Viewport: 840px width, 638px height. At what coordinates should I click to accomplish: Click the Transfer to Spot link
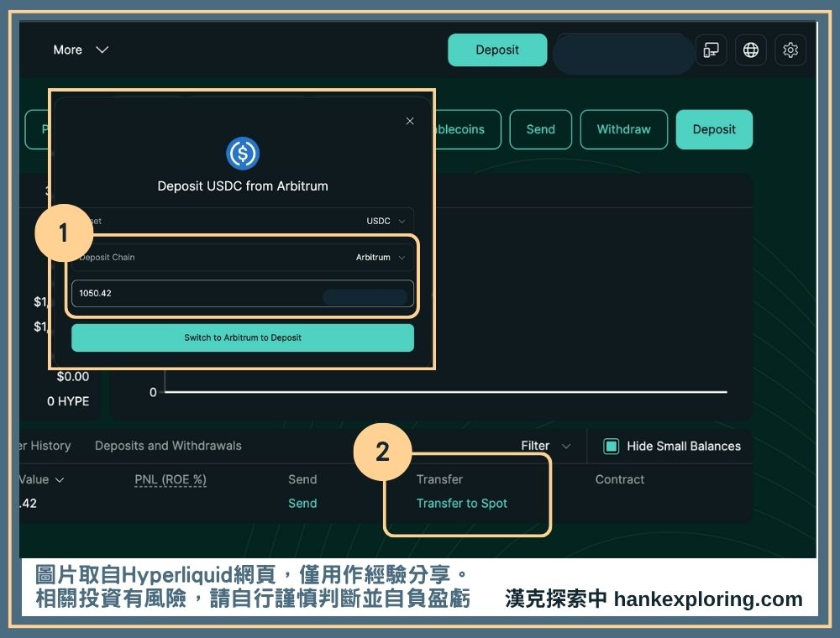462,504
